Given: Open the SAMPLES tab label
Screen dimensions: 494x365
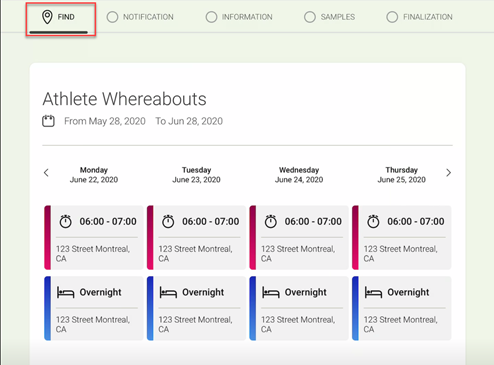Looking at the screenshot, I should pyautogui.click(x=338, y=17).
